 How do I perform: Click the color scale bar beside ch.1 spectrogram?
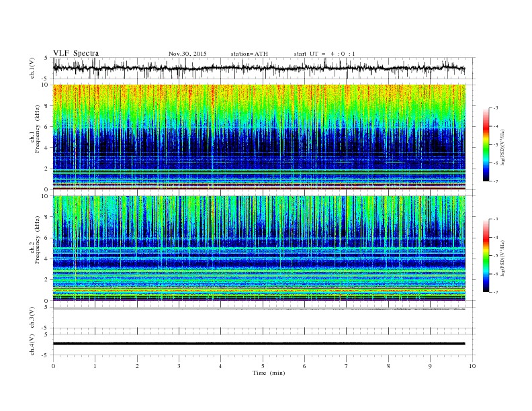point(486,144)
